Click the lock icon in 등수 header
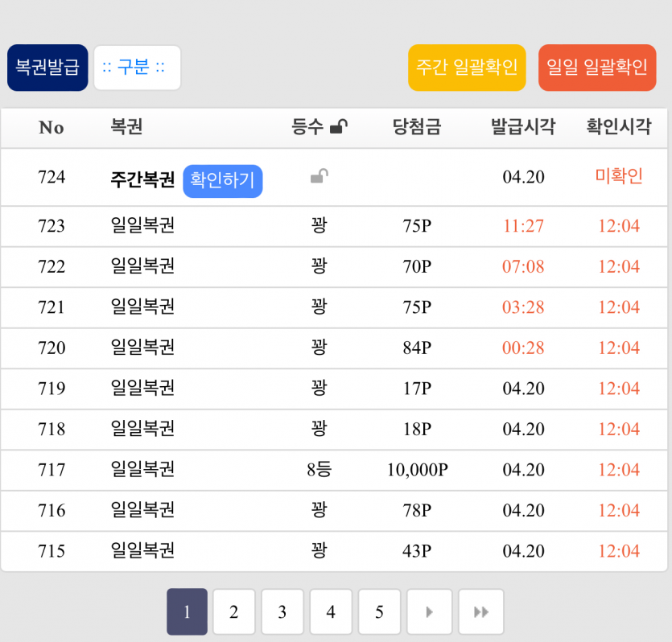The height and width of the screenshot is (642, 672). point(340,127)
